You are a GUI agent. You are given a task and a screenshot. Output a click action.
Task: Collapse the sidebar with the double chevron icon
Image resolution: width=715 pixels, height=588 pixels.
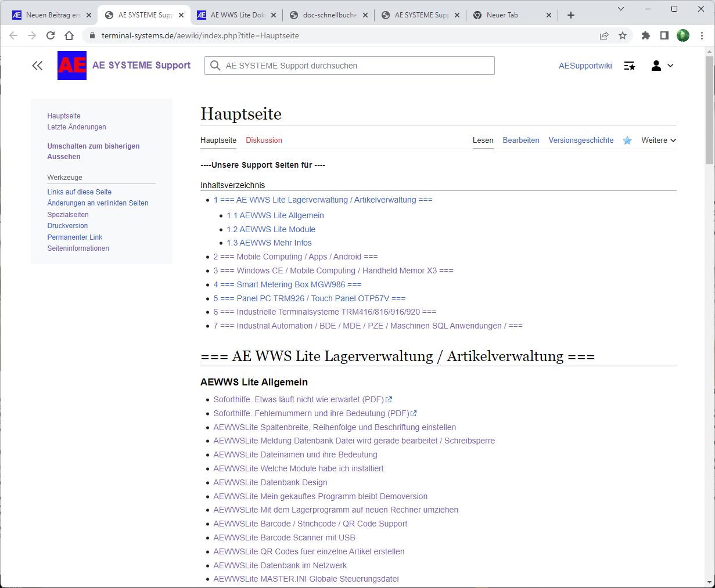point(37,66)
